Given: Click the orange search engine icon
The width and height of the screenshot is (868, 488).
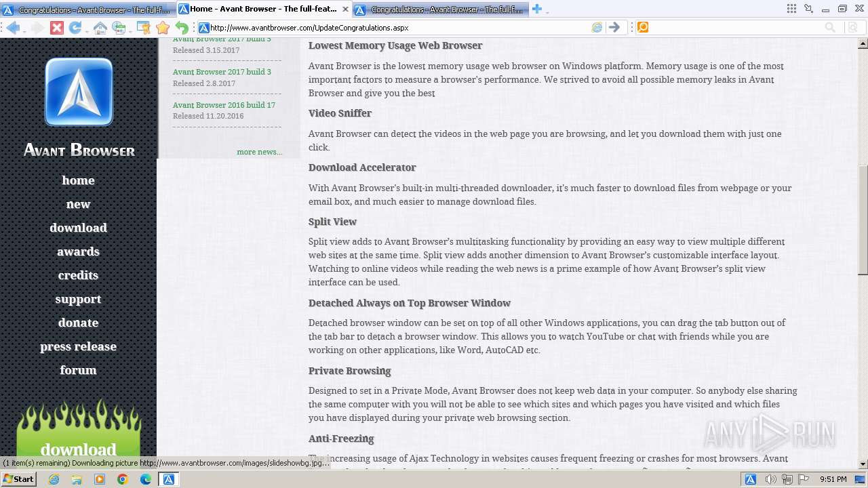Looking at the screenshot, I should [x=643, y=28].
